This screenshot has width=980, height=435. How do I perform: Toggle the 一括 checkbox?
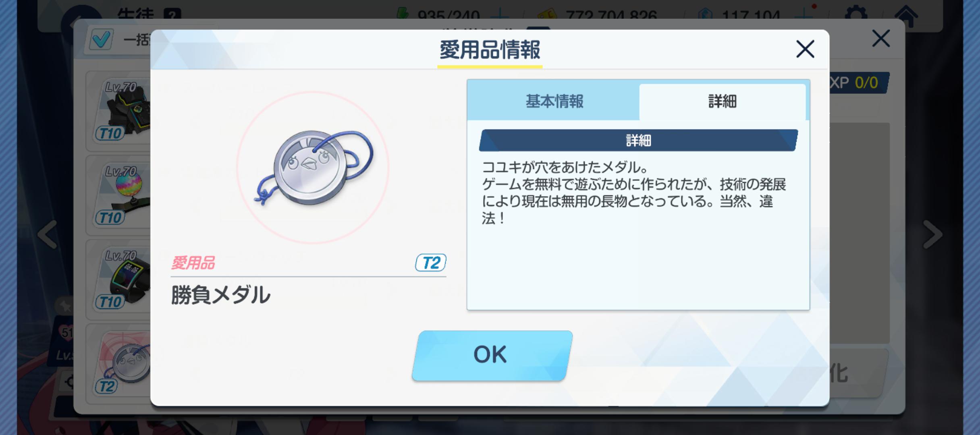(100, 39)
